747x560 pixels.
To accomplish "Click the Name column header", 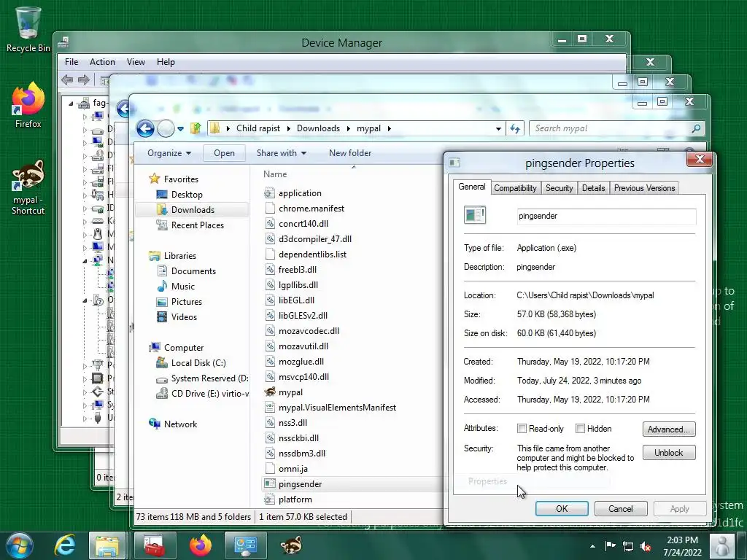I will [x=275, y=174].
